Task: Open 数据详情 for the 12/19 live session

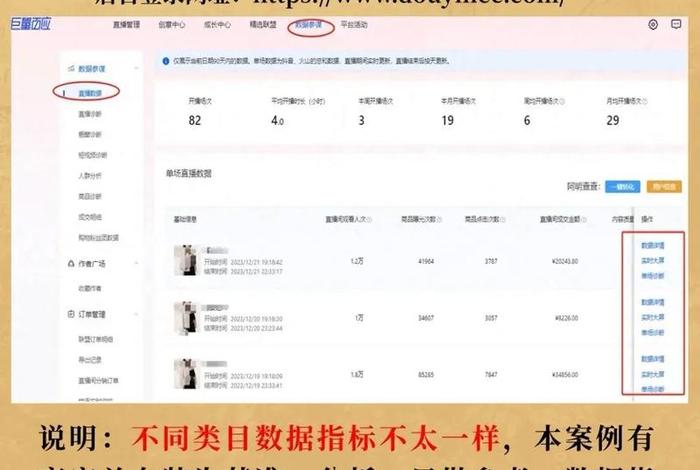Action: 653,359
